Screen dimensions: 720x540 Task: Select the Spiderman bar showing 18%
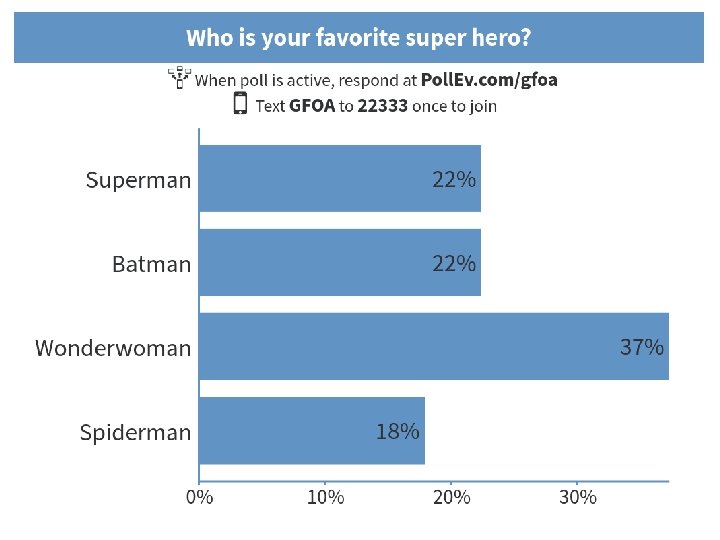coord(312,431)
